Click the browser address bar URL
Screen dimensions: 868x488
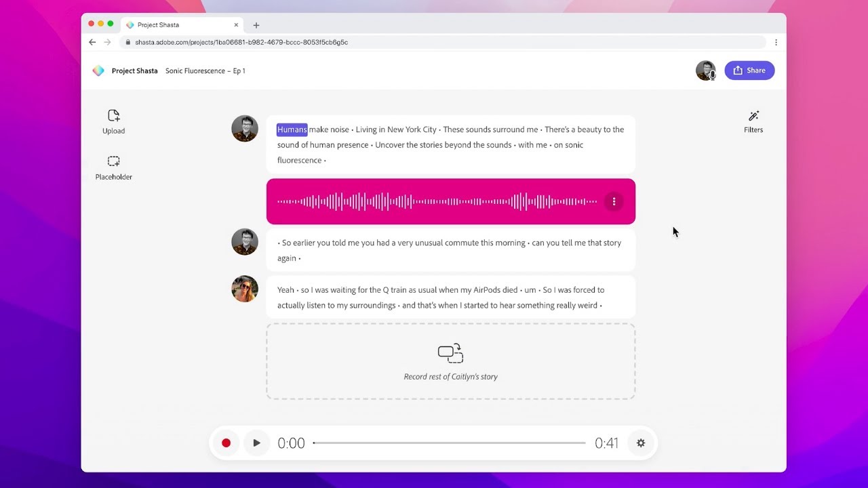241,42
